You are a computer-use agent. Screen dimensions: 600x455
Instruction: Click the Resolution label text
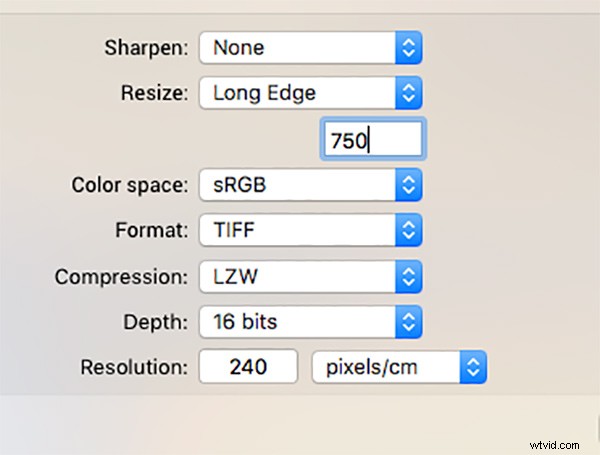point(135,367)
